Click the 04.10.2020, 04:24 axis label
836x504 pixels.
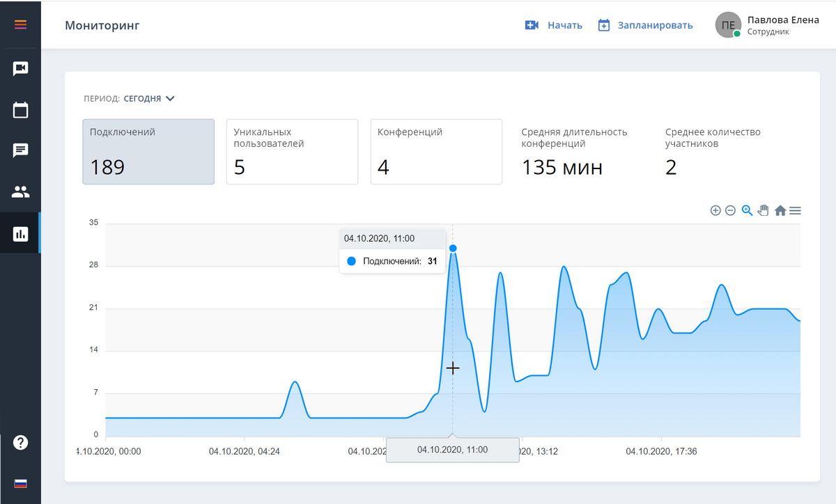(245, 451)
